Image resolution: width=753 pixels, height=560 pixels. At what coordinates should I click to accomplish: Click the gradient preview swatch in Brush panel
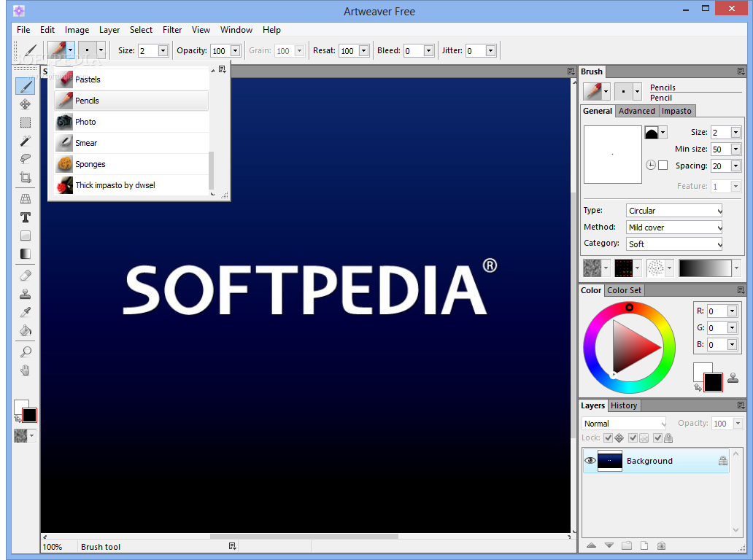point(705,268)
